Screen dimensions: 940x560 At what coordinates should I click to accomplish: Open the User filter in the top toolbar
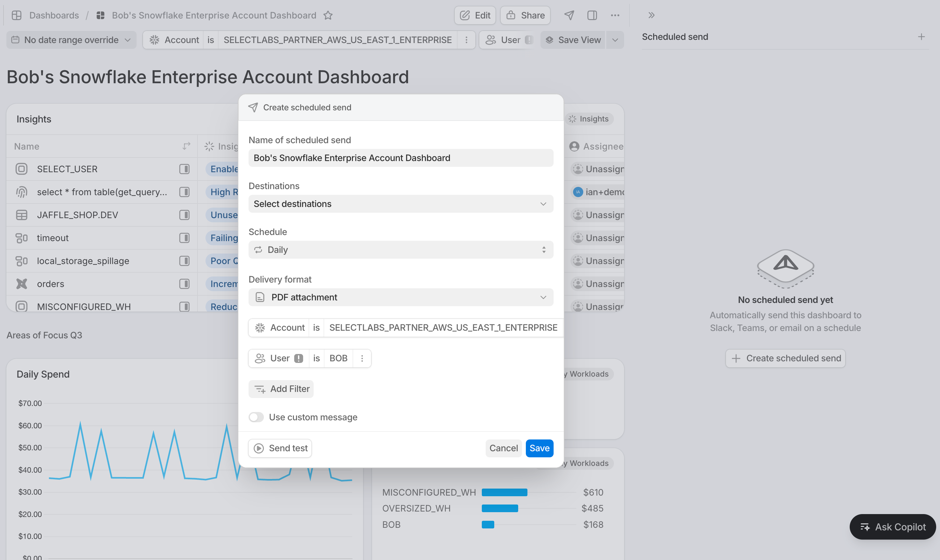tap(507, 40)
